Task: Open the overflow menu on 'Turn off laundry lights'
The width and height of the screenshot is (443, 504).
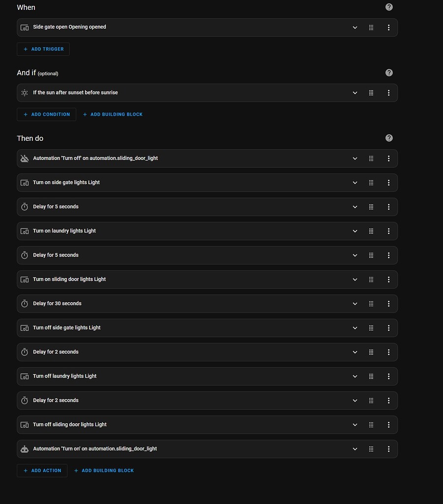Action: (x=389, y=376)
